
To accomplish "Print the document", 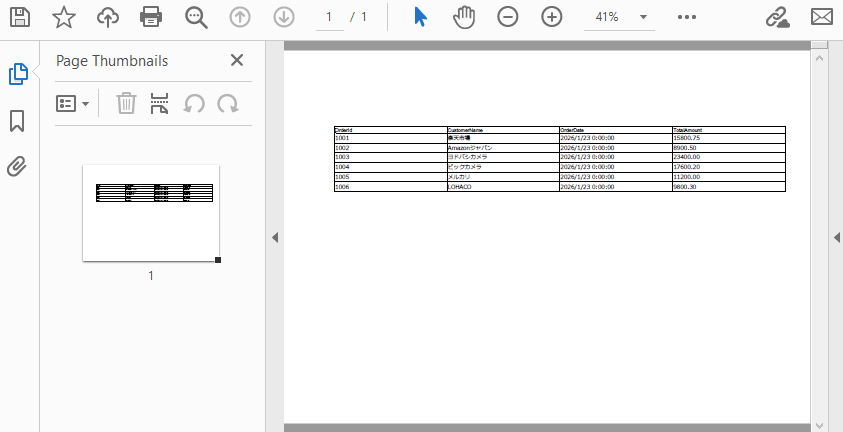I will point(151,17).
